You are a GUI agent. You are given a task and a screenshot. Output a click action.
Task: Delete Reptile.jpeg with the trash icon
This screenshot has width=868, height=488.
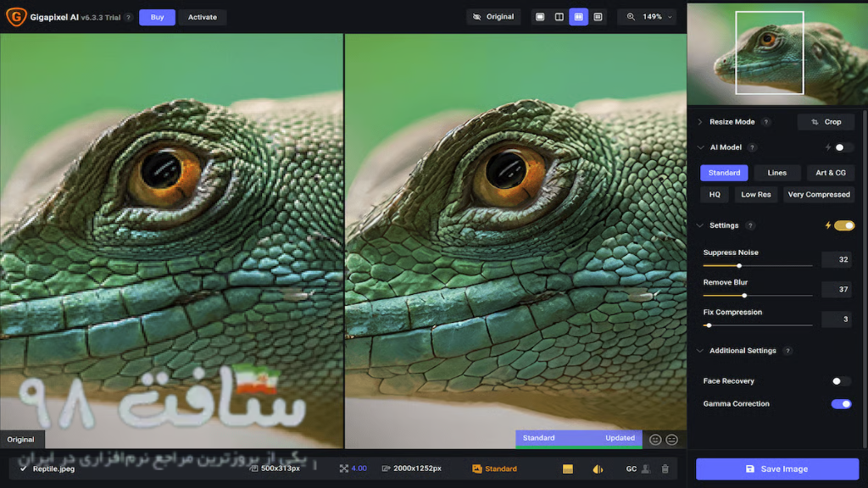(665, 469)
